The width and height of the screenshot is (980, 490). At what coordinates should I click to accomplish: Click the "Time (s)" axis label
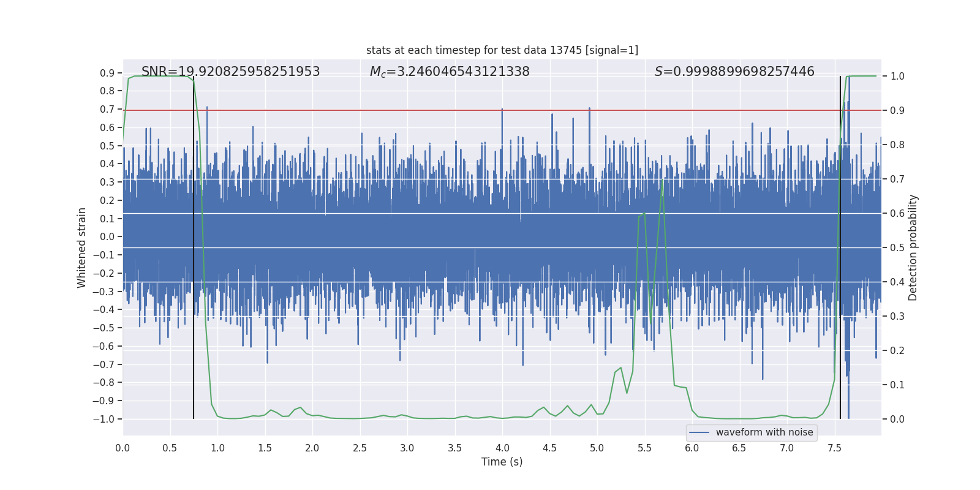pyautogui.click(x=502, y=462)
